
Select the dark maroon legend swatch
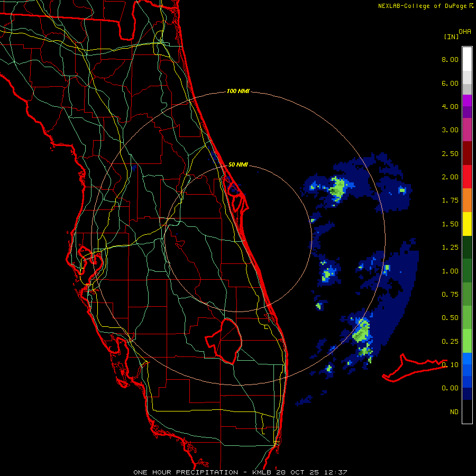pos(467,153)
